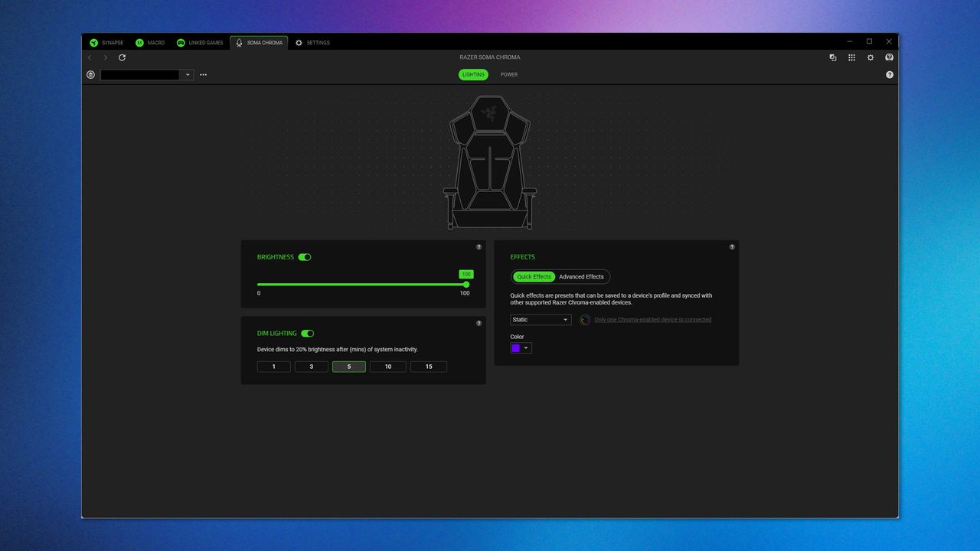Click the back navigation arrow
The image size is (980, 551).
pyautogui.click(x=90, y=57)
